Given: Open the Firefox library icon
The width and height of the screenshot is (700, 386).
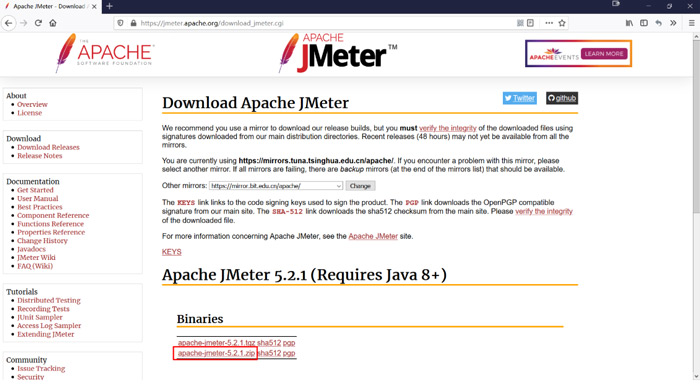Looking at the screenshot, I should tap(629, 23).
